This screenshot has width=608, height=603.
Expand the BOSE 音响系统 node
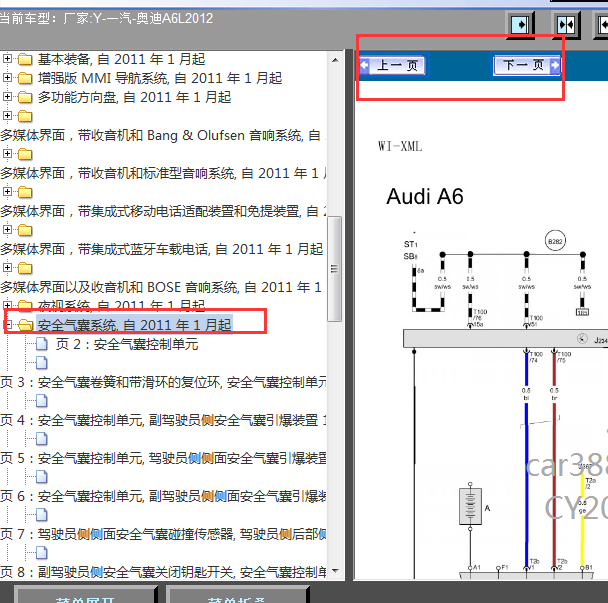7,268
